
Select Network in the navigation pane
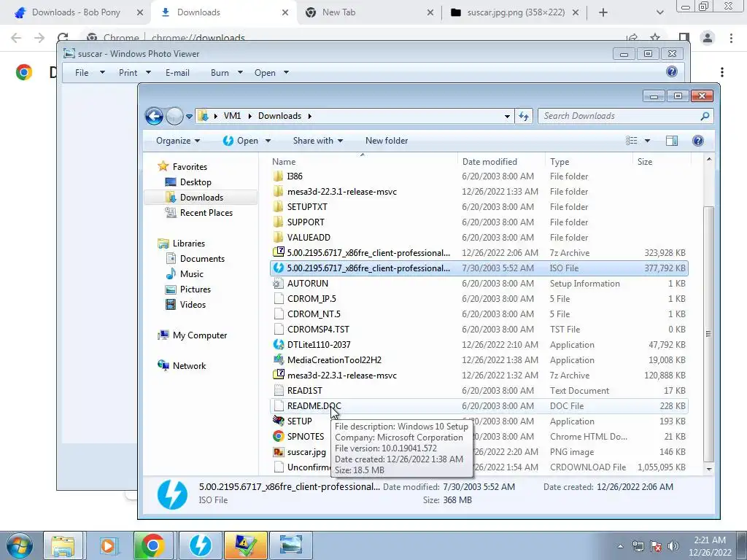point(189,366)
